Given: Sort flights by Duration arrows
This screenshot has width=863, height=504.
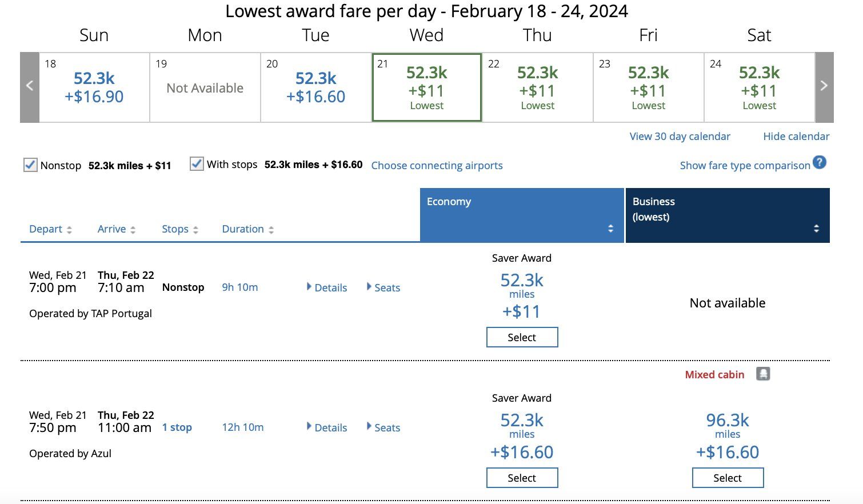Looking at the screenshot, I should point(271,230).
